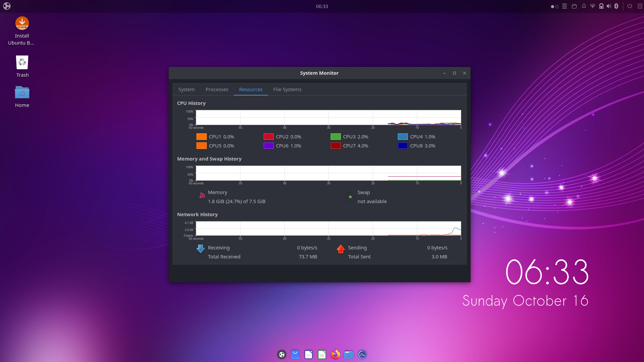Launch LibreOffice Writer from the dock
Image resolution: width=644 pixels, height=362 pixels.
pyautogui.click(x=308, y=354)
